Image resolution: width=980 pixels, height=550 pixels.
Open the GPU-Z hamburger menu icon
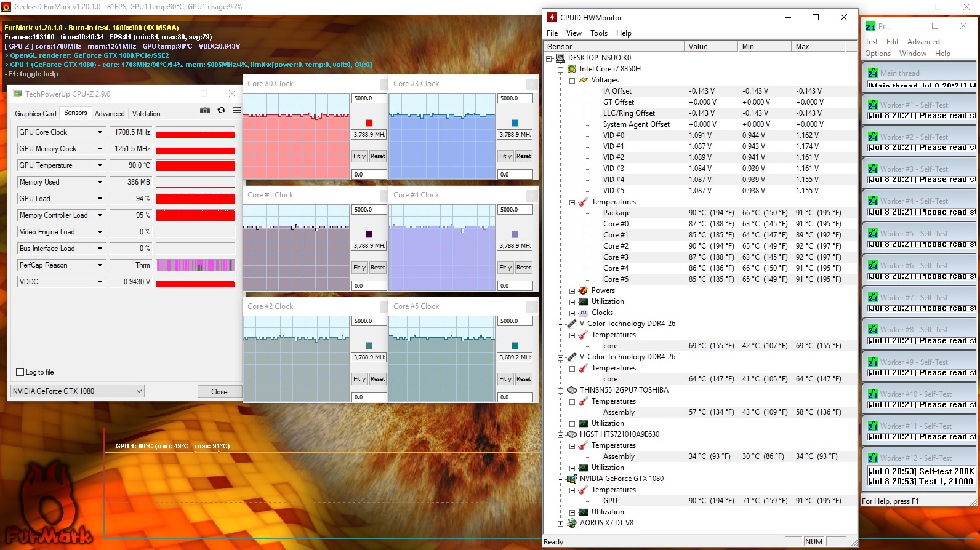[236, 110]
